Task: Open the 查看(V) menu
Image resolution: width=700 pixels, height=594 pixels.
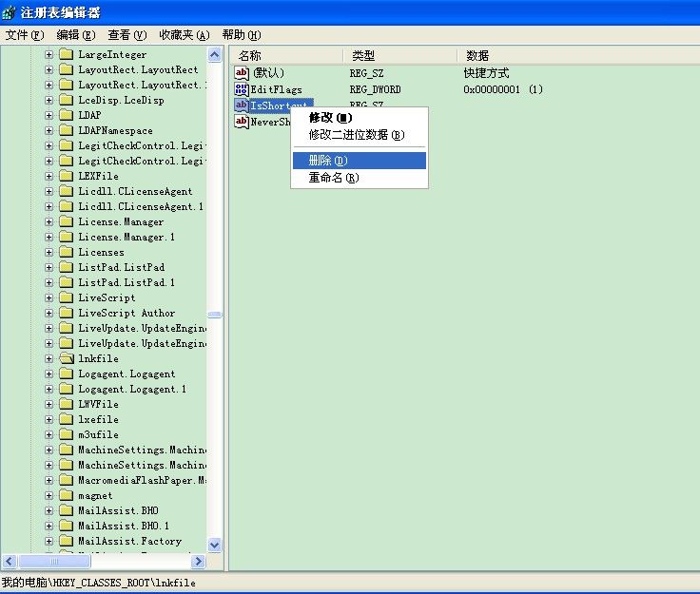Action: 127,35
